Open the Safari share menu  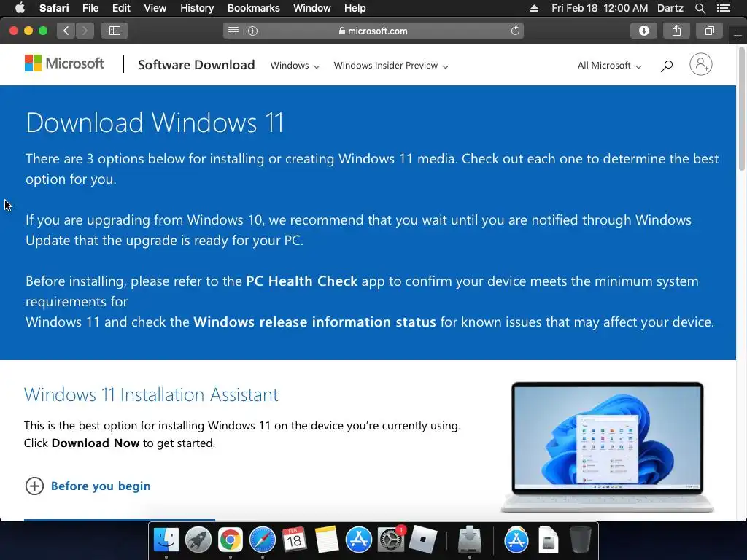click(676, 31)
